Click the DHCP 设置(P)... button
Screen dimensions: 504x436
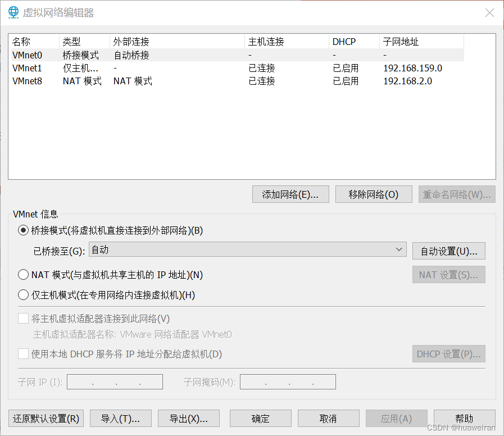point(449,353)
